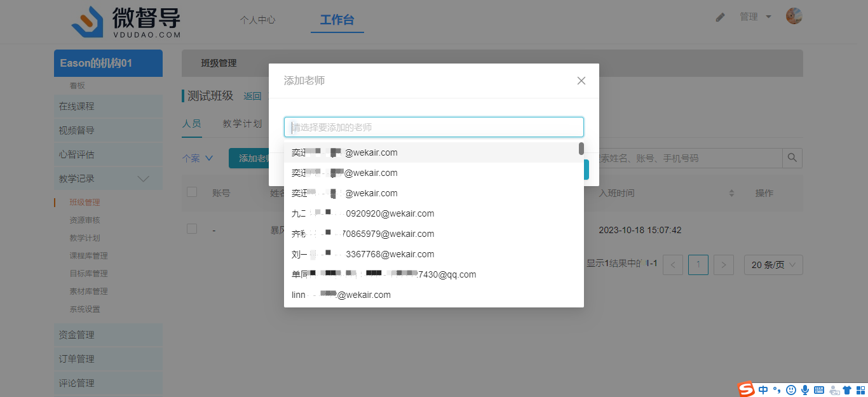Click the microphone voice input icon
Viewport: 868px width, 397px height.
coord(805,390)
